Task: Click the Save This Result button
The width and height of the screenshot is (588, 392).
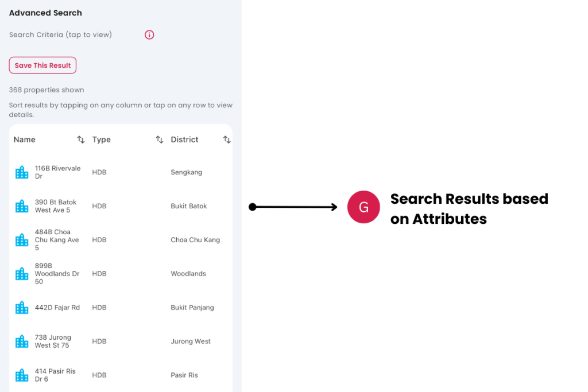Action: point(42,65)
